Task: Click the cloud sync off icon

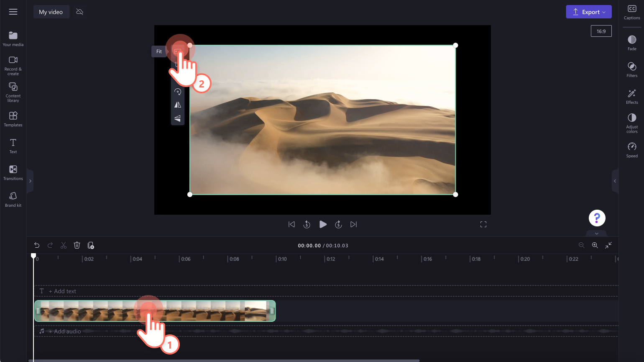Action: pos(79,12)
